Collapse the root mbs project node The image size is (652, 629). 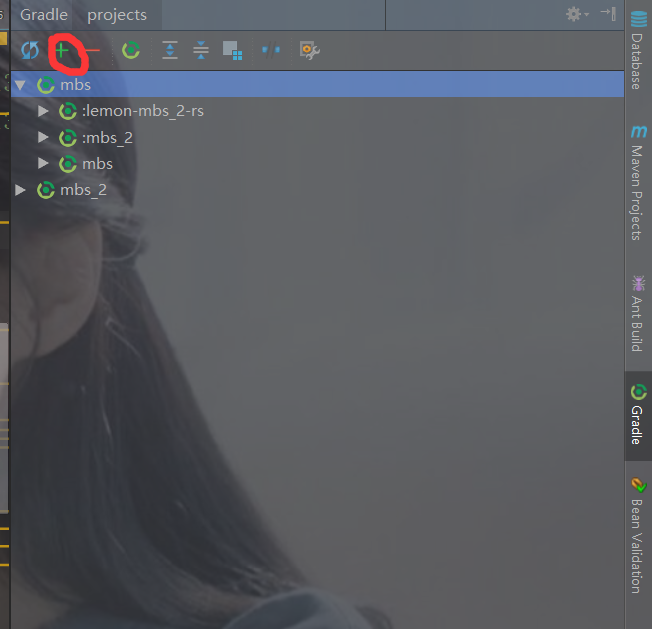20,85
